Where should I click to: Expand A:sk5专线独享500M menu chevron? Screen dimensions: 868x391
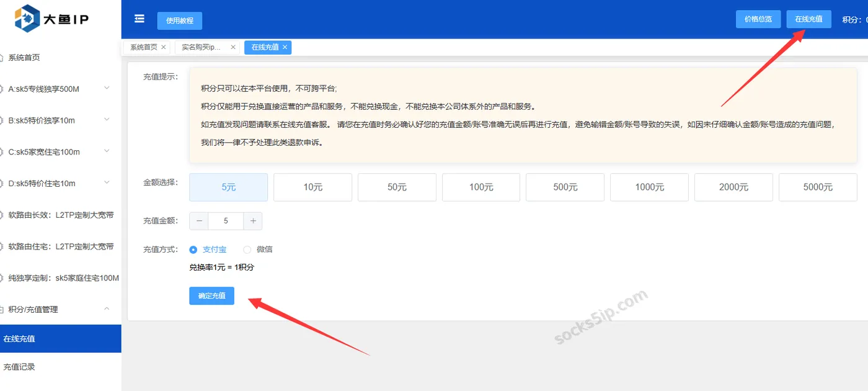(107, 88)
